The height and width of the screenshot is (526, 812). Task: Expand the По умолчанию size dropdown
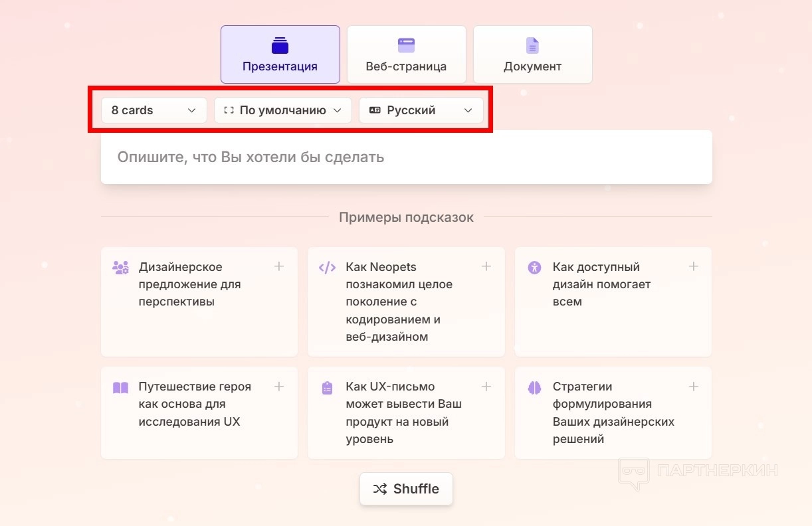click(x=282, y=110)
